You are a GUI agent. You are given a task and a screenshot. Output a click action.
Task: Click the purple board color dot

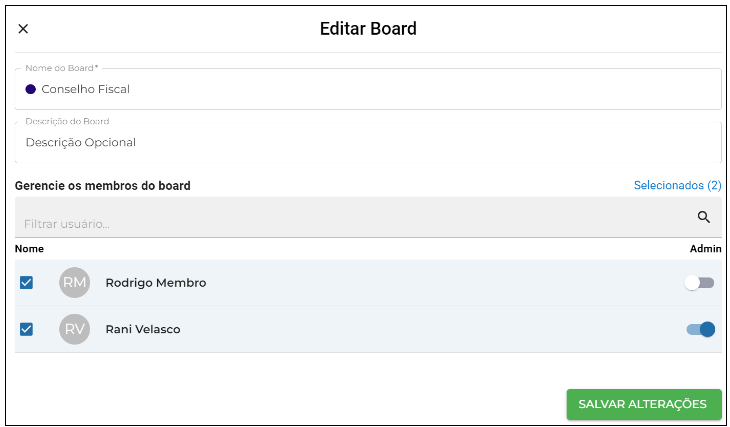coord(31,89)
